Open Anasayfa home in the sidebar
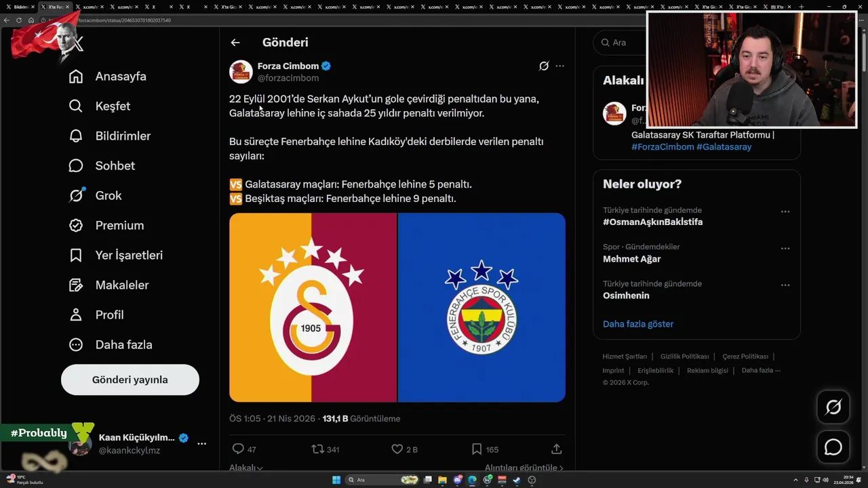Screen dimensions: 868x488 108,77
